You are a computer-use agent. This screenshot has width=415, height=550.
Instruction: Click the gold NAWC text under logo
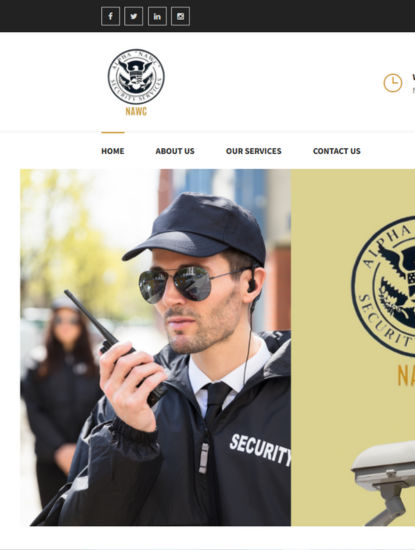point(136,112)
